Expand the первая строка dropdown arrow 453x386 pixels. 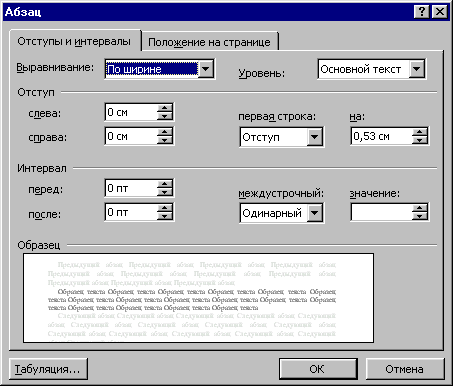(x=315, y=137)
